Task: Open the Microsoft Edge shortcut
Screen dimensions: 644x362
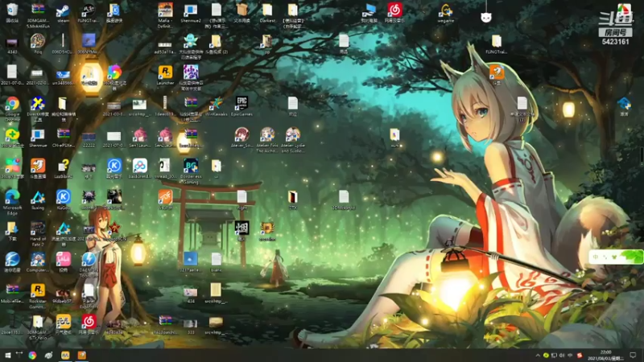Action: pyautogui.click(x=12, y=203)
